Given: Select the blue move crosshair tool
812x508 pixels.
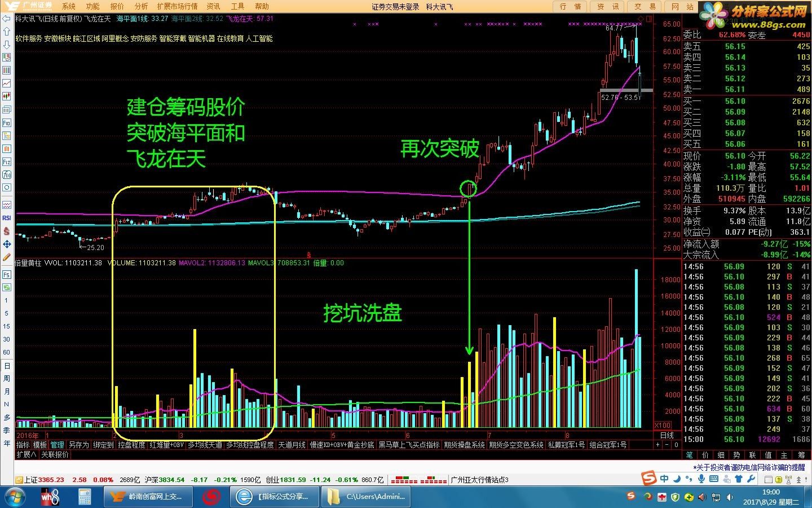Looking at the screenshot, I should click(7, 244).
